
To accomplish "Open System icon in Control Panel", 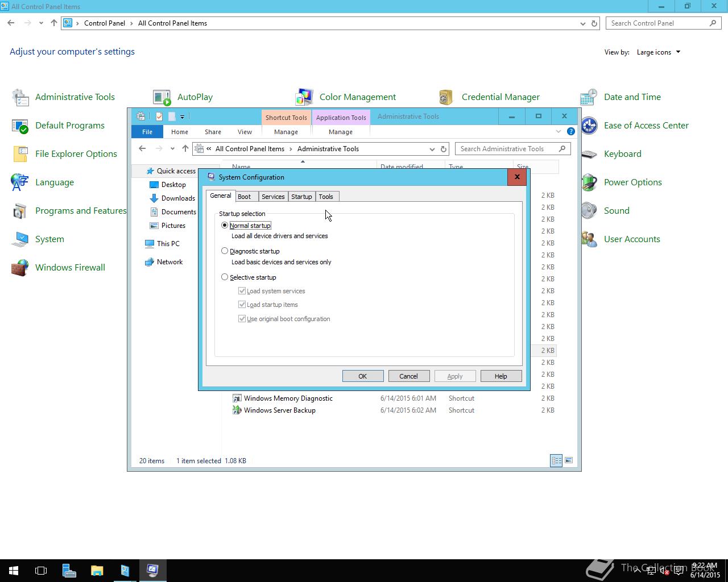I will tap(20, 239).
